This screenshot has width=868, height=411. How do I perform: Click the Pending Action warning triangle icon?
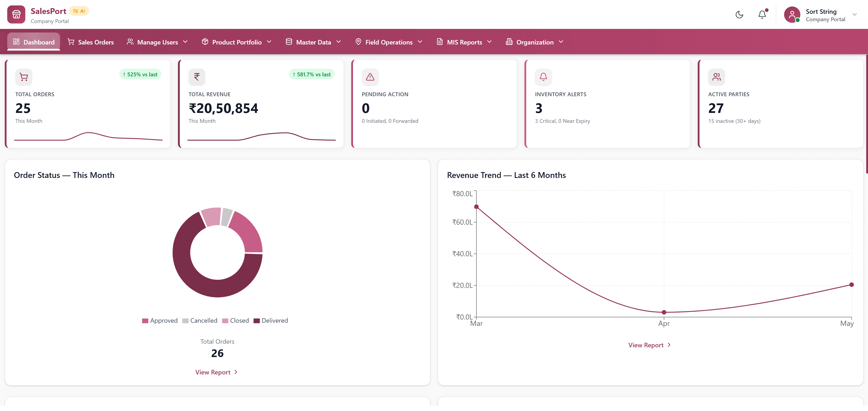point(370,77)
